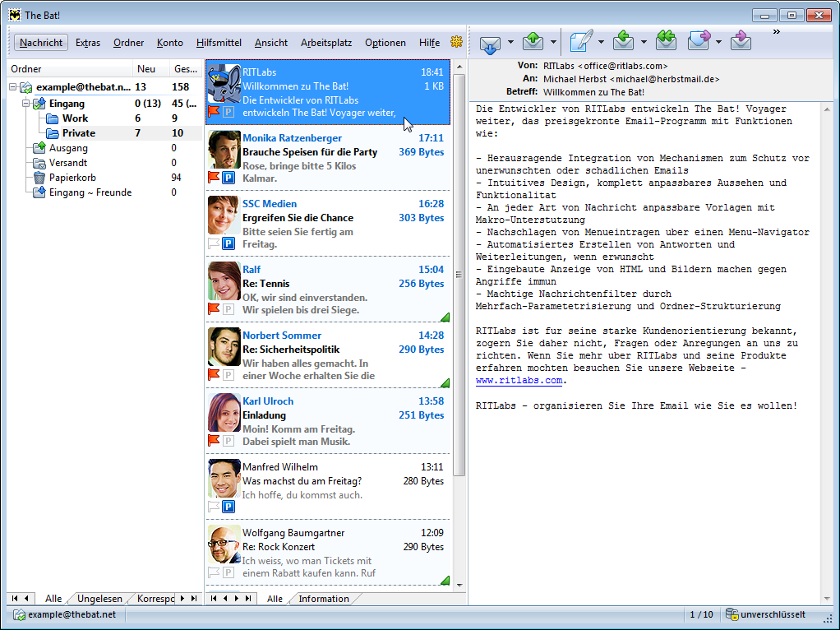Toggle the flag on Manfred Wilhelm message
The image size is (840, 630).
pos(214,506)
